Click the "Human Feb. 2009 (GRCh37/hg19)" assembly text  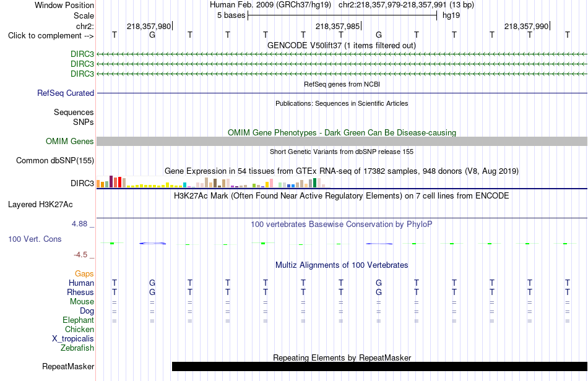270,5
